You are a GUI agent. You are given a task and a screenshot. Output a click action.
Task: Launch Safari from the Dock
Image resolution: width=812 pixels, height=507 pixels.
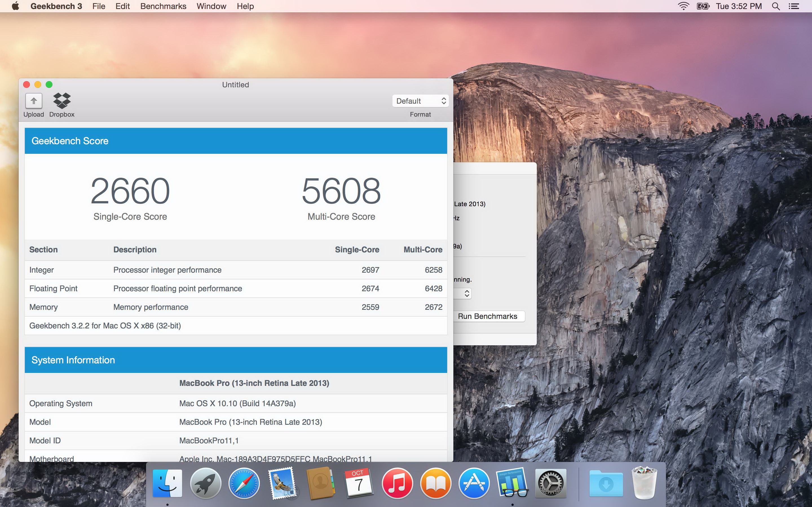244,483
